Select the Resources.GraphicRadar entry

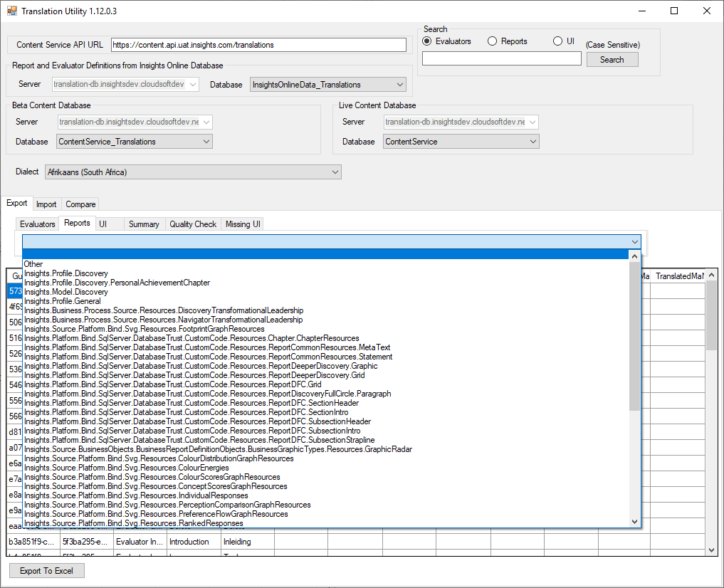pos(325,449)
